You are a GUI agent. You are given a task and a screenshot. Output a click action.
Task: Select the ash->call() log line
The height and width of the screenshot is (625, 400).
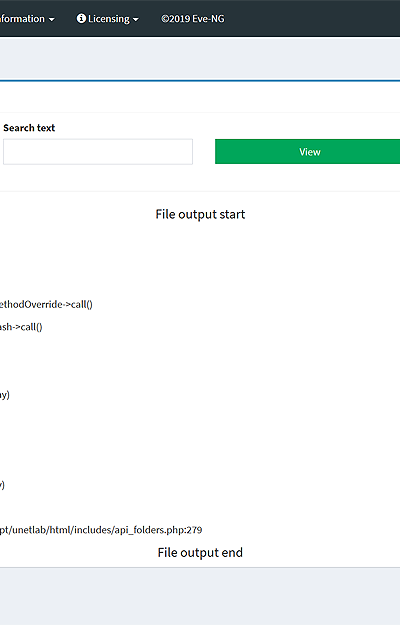click(x=21, y=327)
